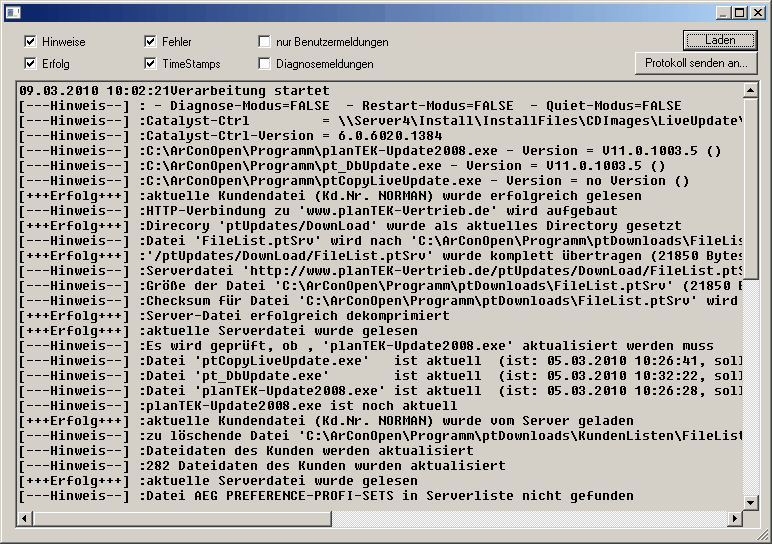Close the protocol window
This screenshot has height=544, width=772.
point(756,12)
